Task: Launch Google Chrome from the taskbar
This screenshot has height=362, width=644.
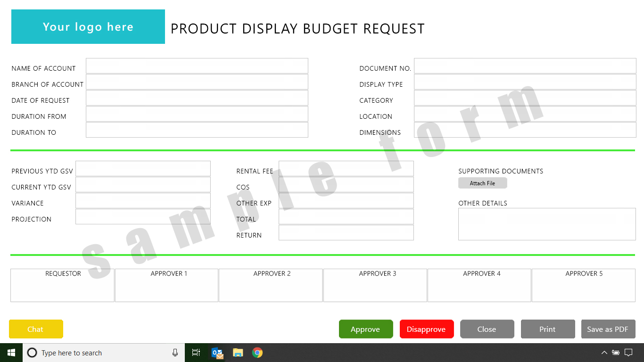Action: [x=257, y=353]
